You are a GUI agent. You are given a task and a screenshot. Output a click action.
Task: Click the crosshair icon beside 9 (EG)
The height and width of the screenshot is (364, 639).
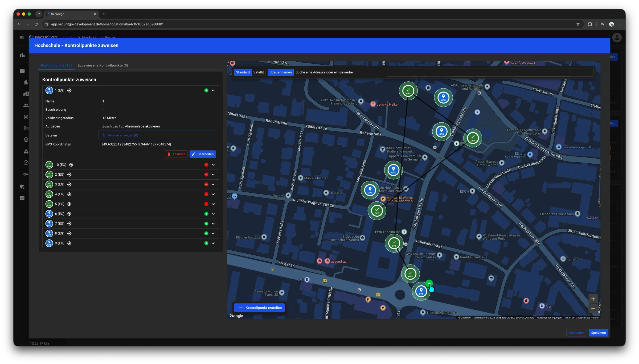pos(69,243)
